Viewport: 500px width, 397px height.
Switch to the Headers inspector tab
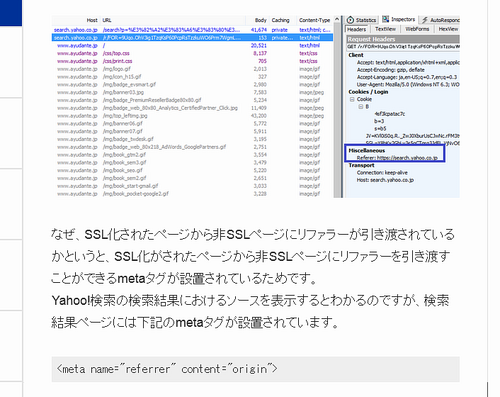357,29
